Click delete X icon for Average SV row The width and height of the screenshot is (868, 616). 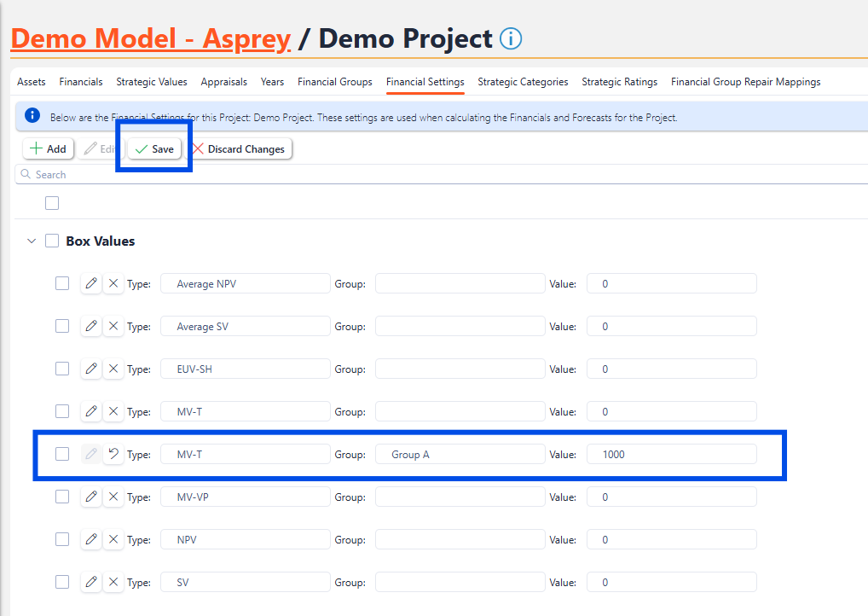click(113, 326)
